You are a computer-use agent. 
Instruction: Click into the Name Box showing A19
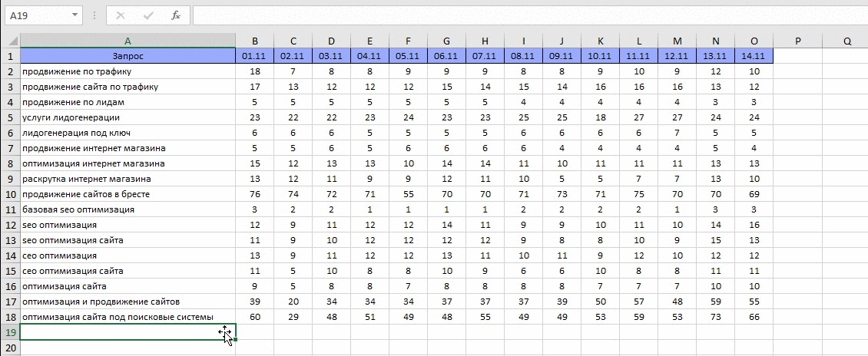[37, 15]
